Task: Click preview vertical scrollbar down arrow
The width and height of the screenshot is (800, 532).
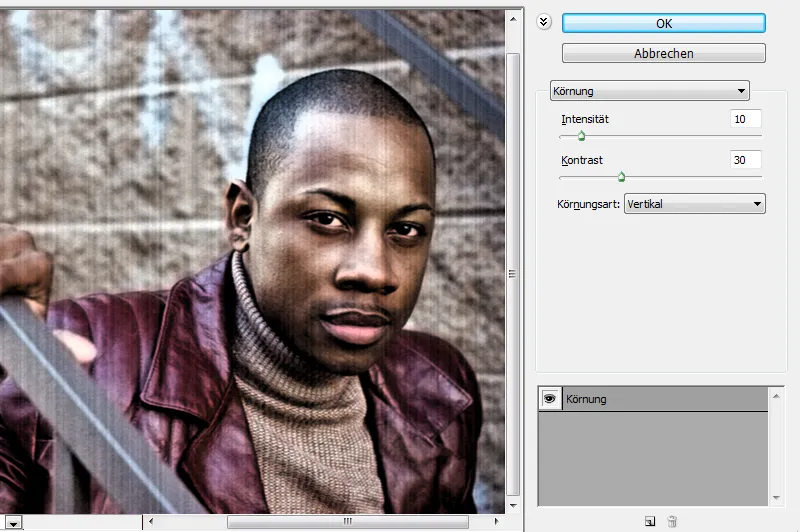Action: click(x=513, y=505)
